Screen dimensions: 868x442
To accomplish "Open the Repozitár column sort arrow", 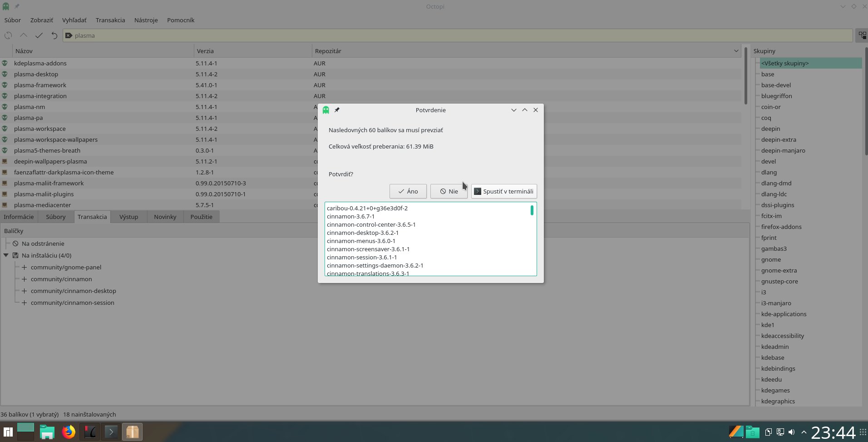I will click(x=736, y=51).
